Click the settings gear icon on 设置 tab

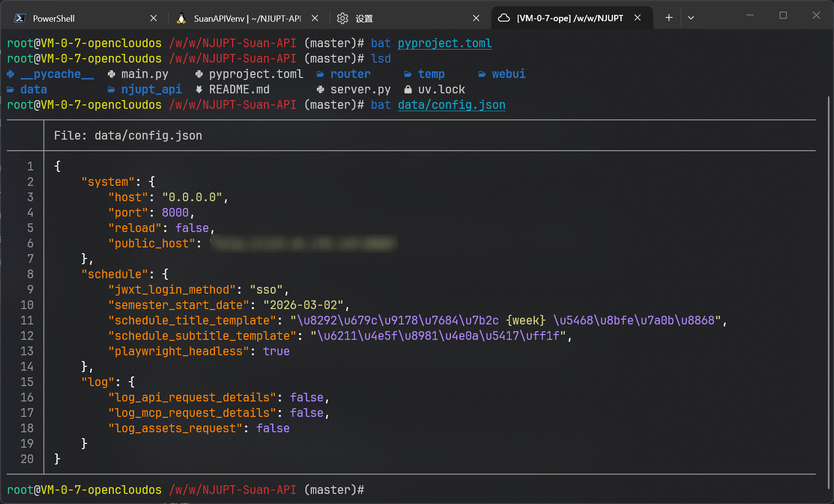pyautogui.click(x=342, y=18)
